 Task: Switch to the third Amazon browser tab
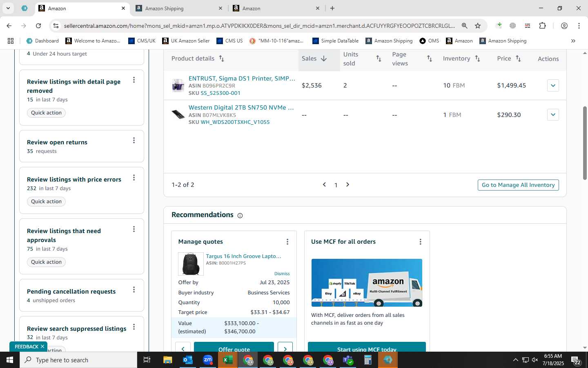click(x=276, y=8)
